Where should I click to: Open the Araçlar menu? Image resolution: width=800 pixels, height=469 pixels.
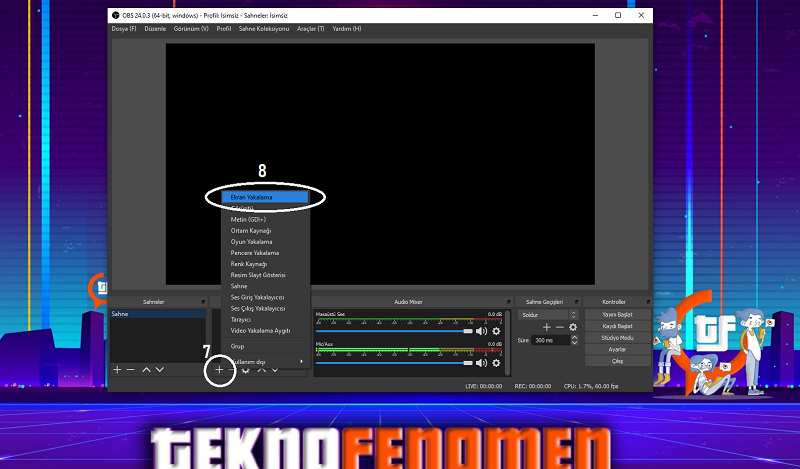pyautogui.click(x=311, y=29)
